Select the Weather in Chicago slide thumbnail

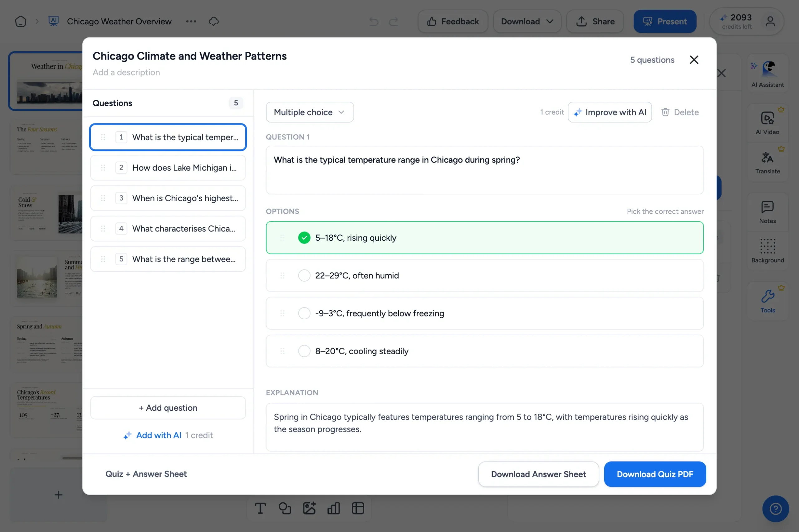tap(46, 81)
